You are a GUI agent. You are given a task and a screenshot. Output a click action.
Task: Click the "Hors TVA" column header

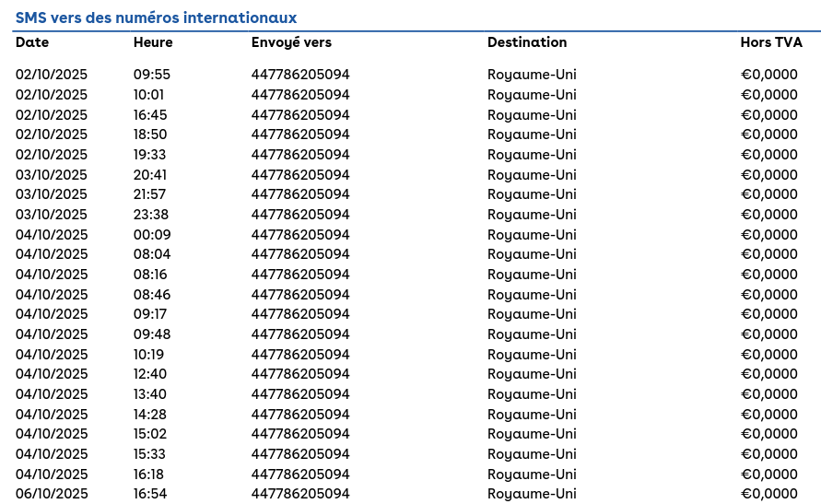[770, 42]
